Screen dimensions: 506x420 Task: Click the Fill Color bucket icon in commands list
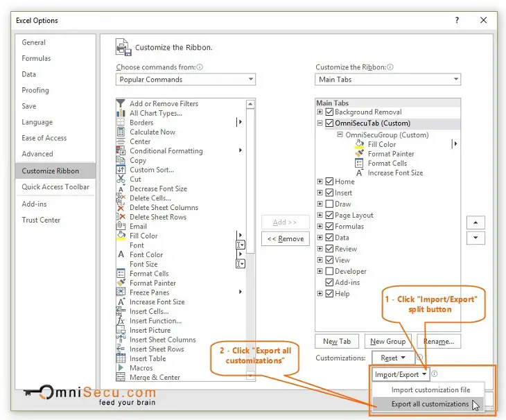coord(121,236)
